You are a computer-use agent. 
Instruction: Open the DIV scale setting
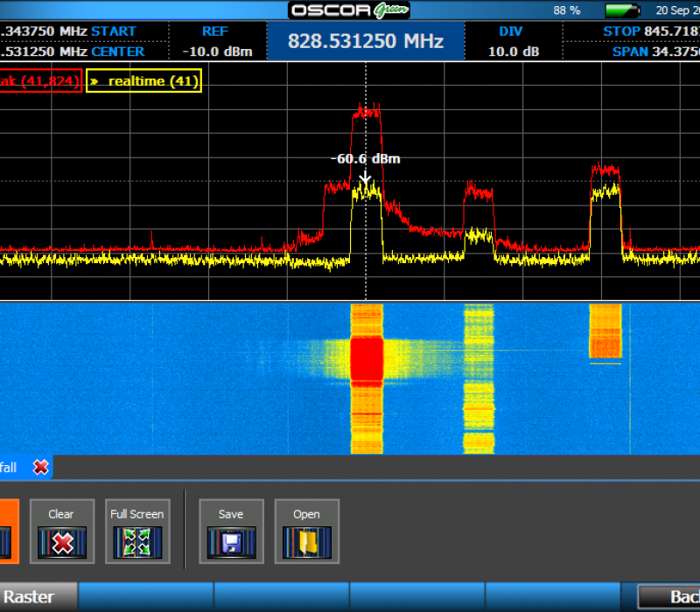point(513,41)
